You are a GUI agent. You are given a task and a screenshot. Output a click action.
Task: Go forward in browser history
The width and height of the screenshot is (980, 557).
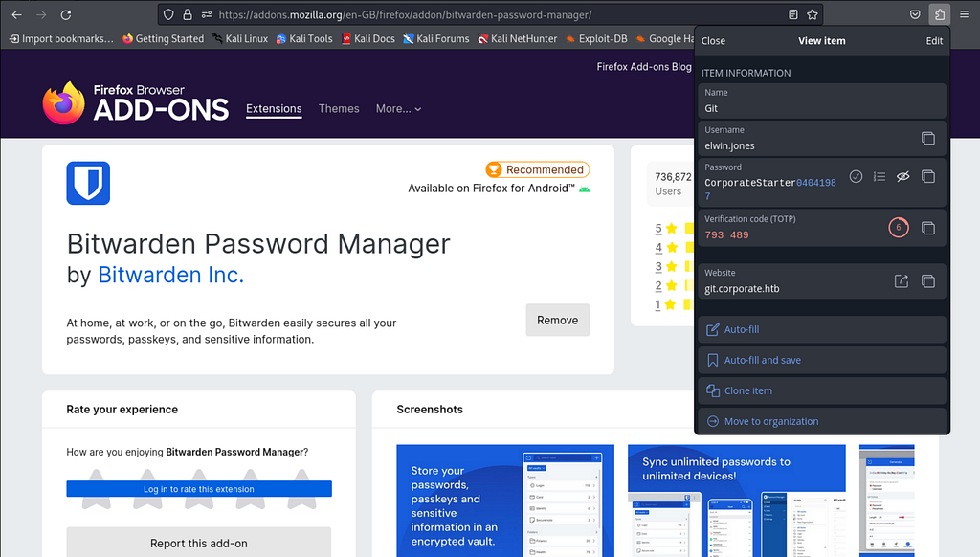point(41,14)
